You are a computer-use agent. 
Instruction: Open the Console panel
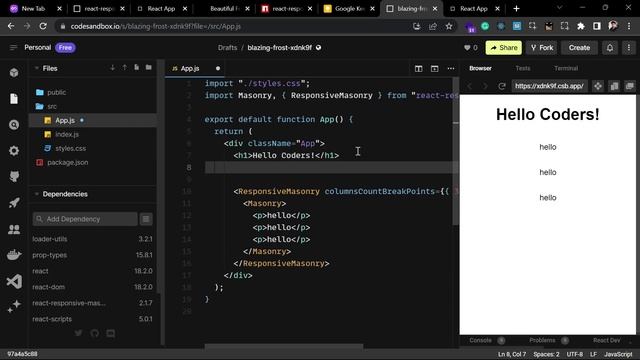[480, 340]
